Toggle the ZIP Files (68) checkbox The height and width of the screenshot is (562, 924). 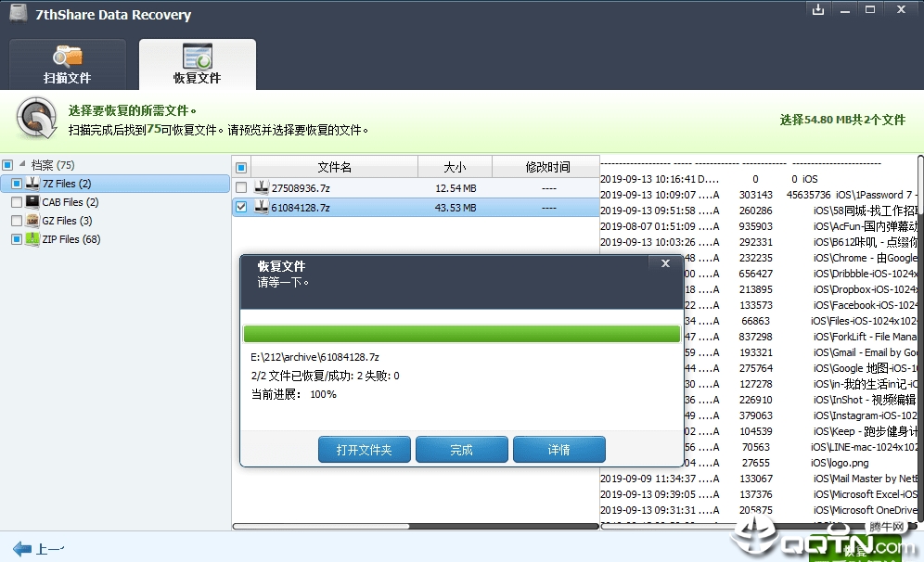tap(17, 239)
